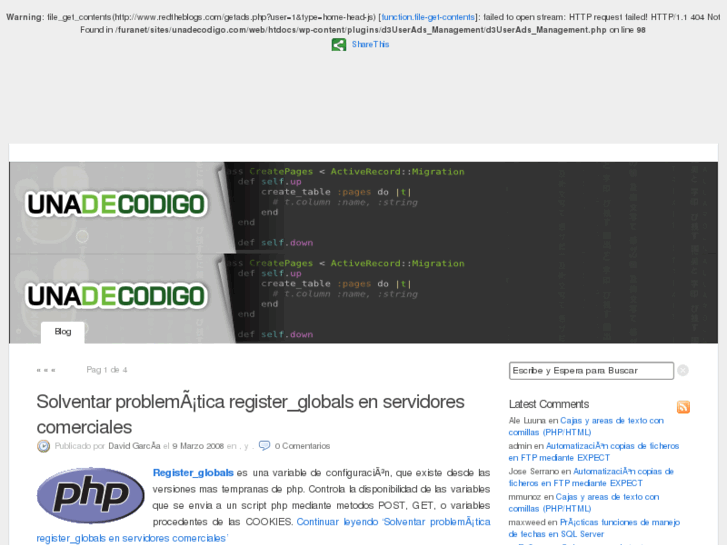The image size is (727, 545).
Task: Open the function.file-get-contents warning link
Action: [428, 17]
